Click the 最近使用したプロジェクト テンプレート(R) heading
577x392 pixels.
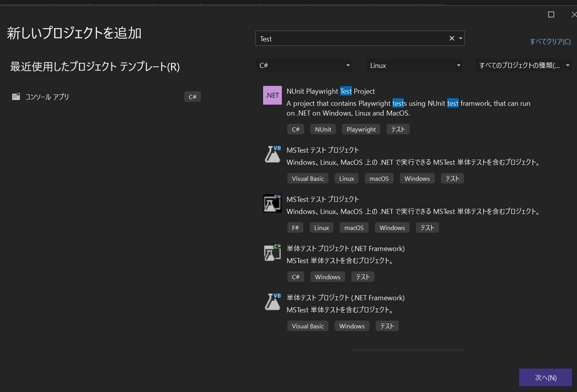pos(95,67)
